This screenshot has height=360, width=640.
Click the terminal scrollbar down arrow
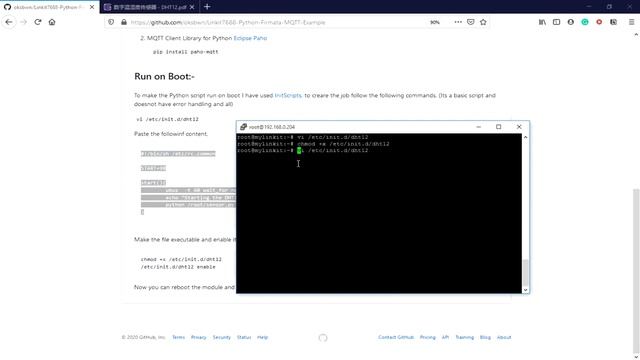(525, 290)
